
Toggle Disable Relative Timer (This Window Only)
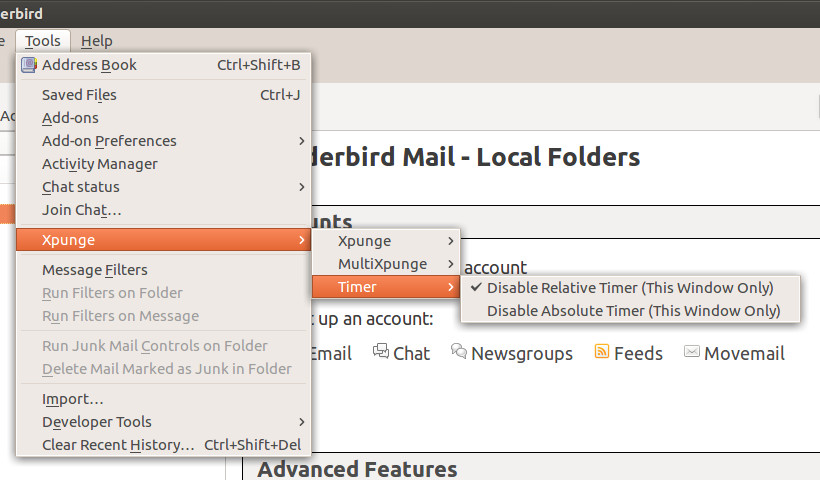pos(630,288)
